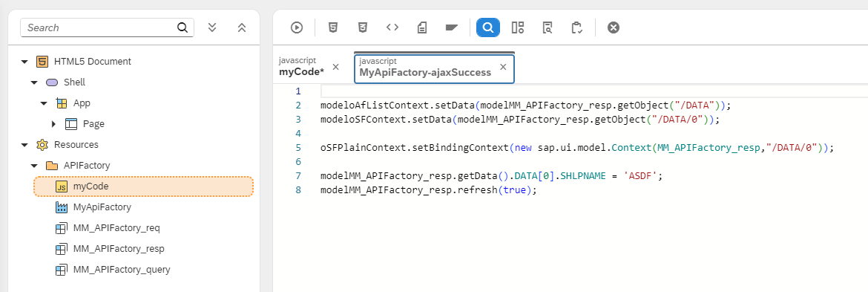This screenshot has height=292, width=868.
Task: Open the HTML5 toolbar icon
Action: tap(332, 27)
